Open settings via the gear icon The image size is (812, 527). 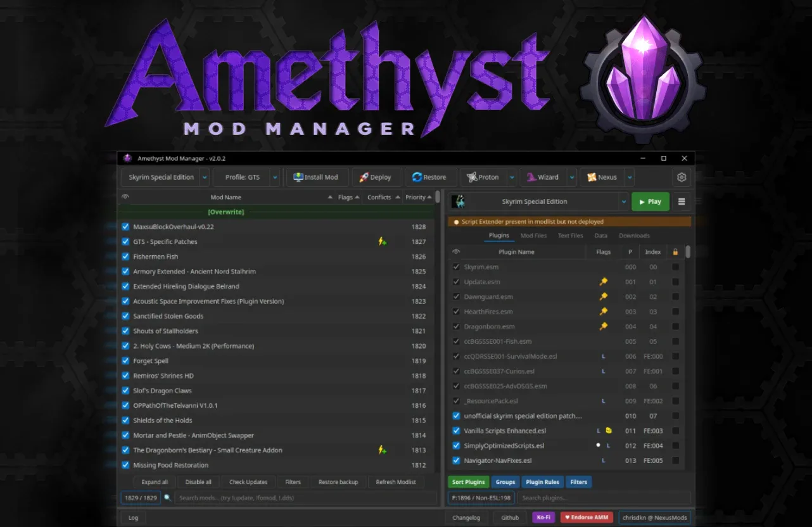682,177
